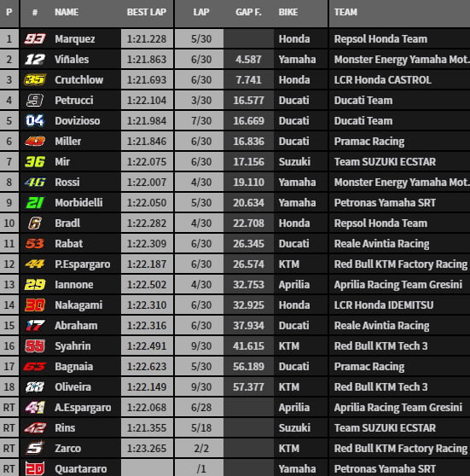Sort by the BEST LAP column header

(147, 12)
